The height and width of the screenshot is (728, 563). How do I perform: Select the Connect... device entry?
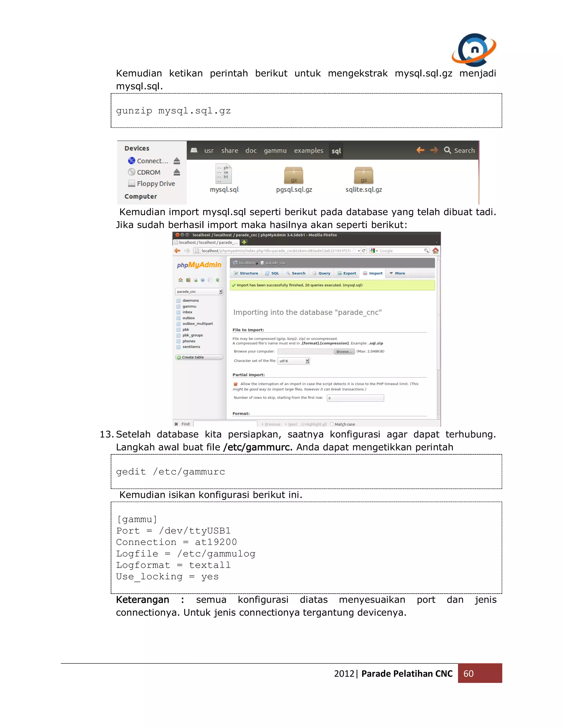point(148,161)
